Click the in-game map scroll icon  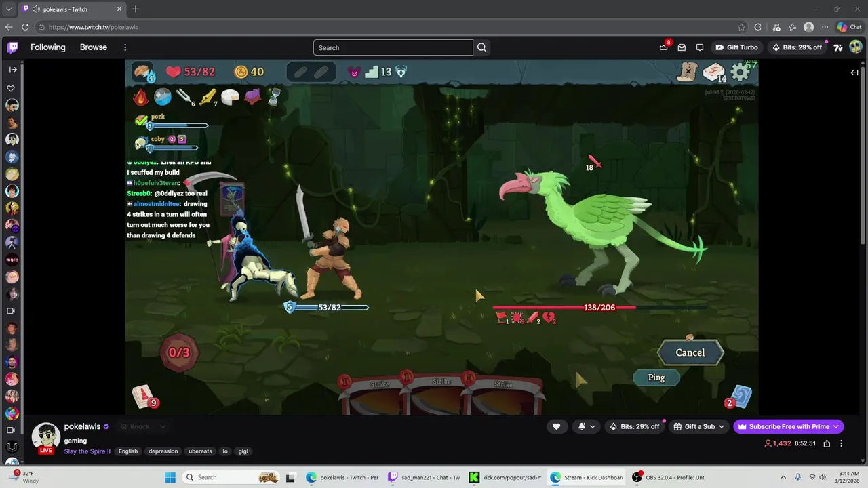688,71
